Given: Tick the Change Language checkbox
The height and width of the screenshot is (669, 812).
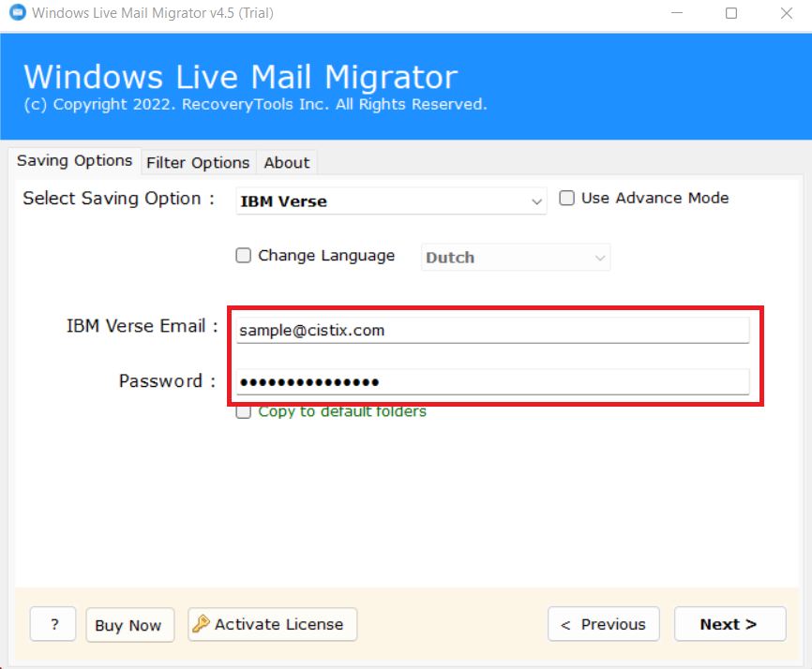Looking at the screenshot, I should point(244,256).
